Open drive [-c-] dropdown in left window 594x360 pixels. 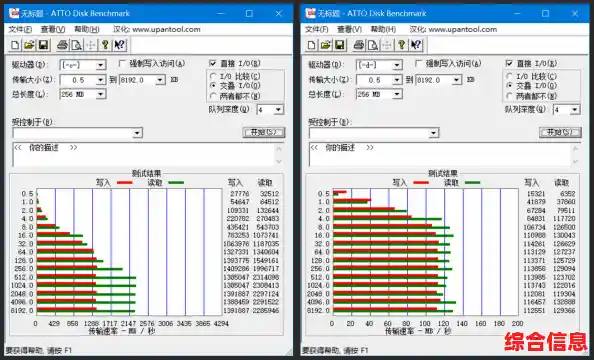click(100, 65)
